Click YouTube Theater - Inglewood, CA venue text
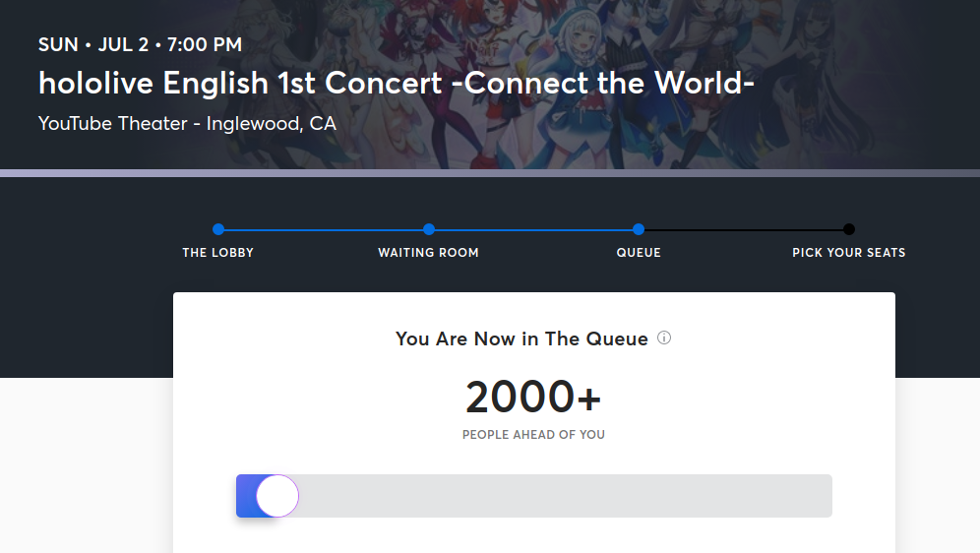This screenshot has height=553, width=980. 187,124
